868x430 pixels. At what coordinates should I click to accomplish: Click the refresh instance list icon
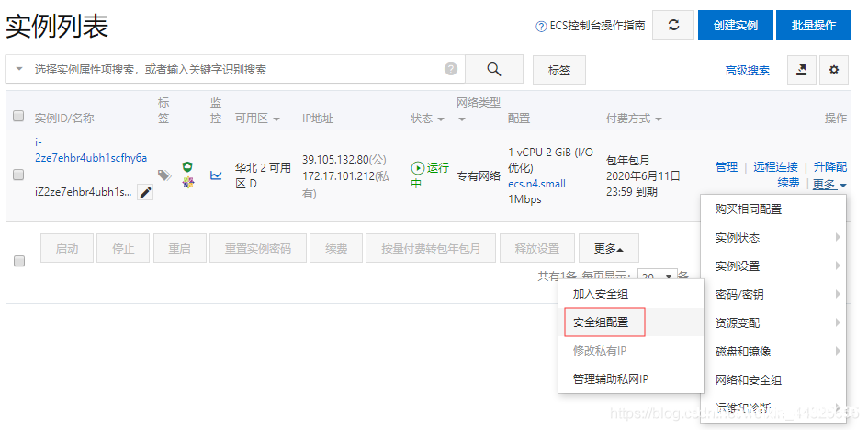pyautogui.click(x=673, y=26)
